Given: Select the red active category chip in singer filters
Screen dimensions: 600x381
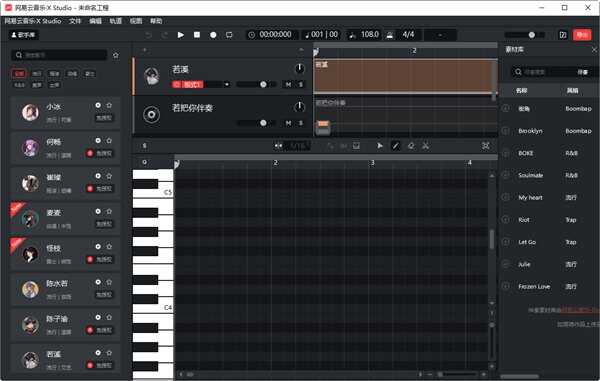Looking at the screenshot, I should tap(19, 73).
